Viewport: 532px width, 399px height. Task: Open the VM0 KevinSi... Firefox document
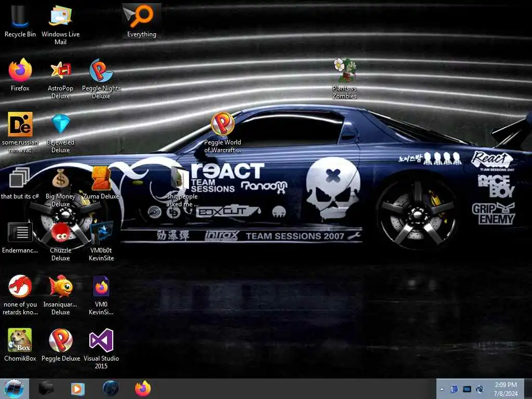[101, 295]
